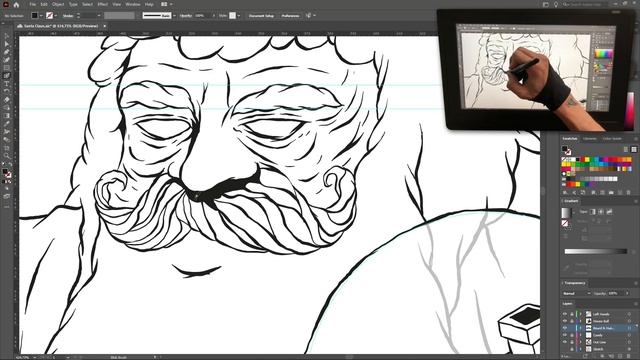Expand the Left Hands layer
640x360 pixels.
point(581,314)
